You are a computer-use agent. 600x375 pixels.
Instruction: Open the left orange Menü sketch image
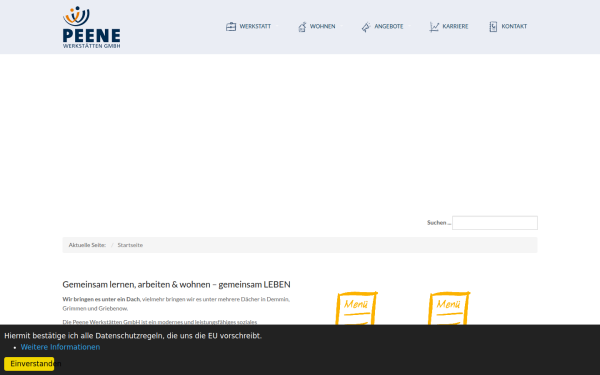(356, 308)
